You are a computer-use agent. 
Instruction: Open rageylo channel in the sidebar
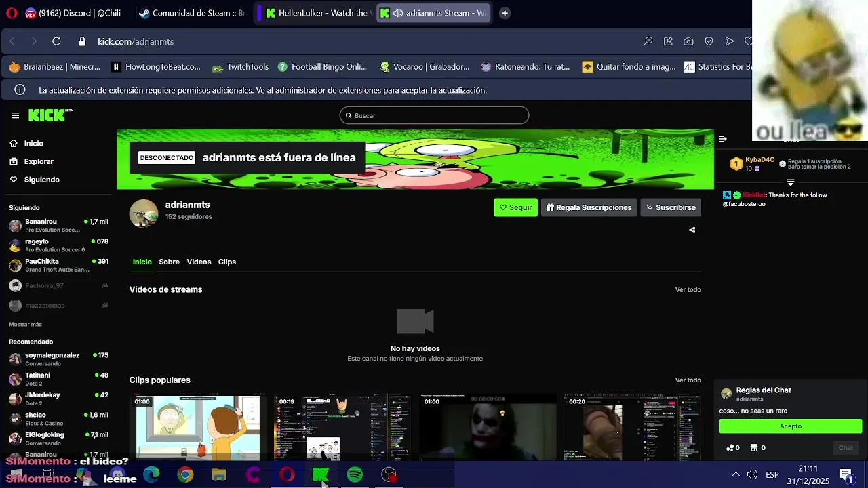[58, 245]
